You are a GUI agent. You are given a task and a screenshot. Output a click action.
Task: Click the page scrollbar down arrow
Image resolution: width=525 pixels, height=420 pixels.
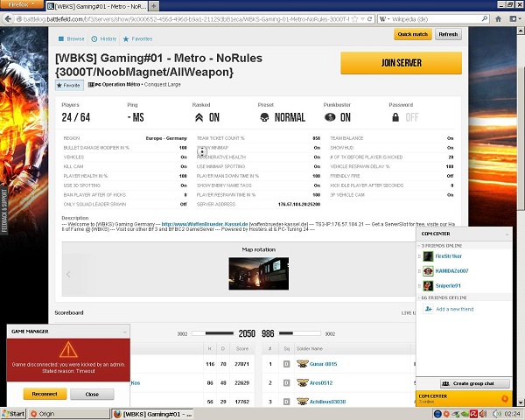[x=521, y=402]
